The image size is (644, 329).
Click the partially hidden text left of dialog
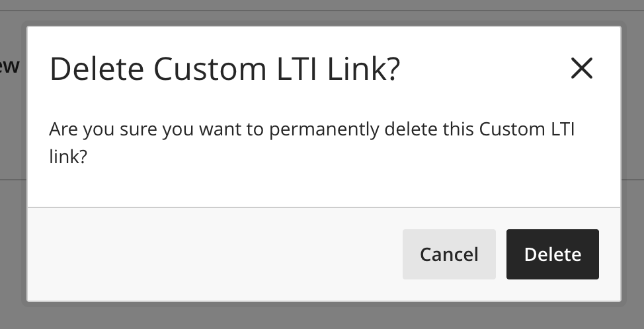pos(11,66)
